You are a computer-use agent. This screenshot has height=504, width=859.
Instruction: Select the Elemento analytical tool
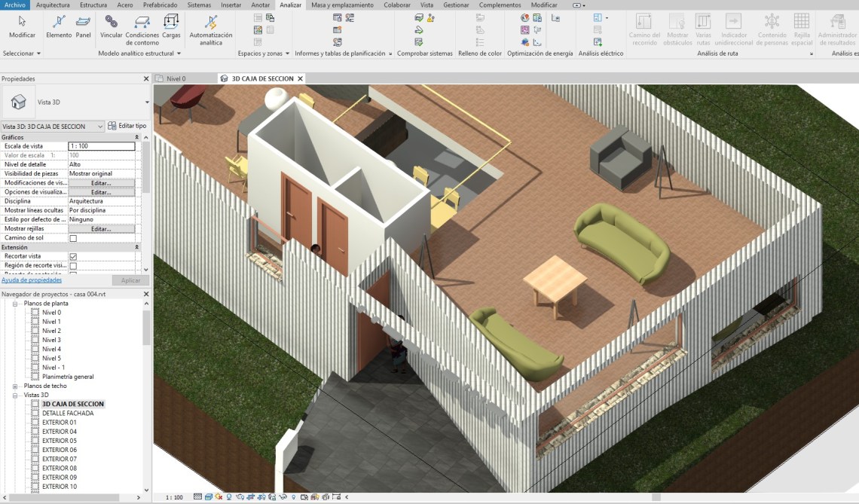click(x=59, y=22)
